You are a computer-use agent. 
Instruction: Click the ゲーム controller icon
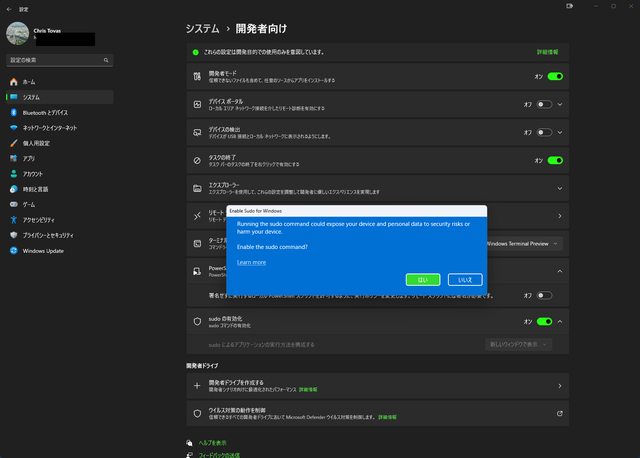tap(13, 204)
